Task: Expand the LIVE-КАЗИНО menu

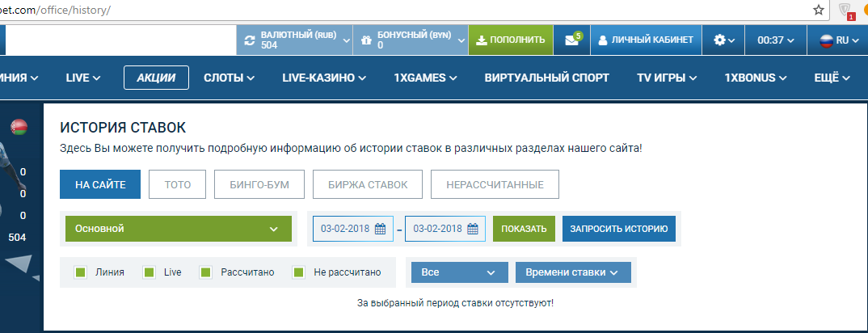Action: coord(324,78)
